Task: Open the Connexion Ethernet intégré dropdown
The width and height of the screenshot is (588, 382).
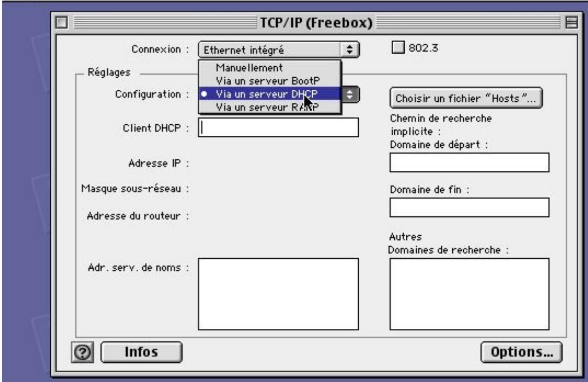Action: [279, 49]
